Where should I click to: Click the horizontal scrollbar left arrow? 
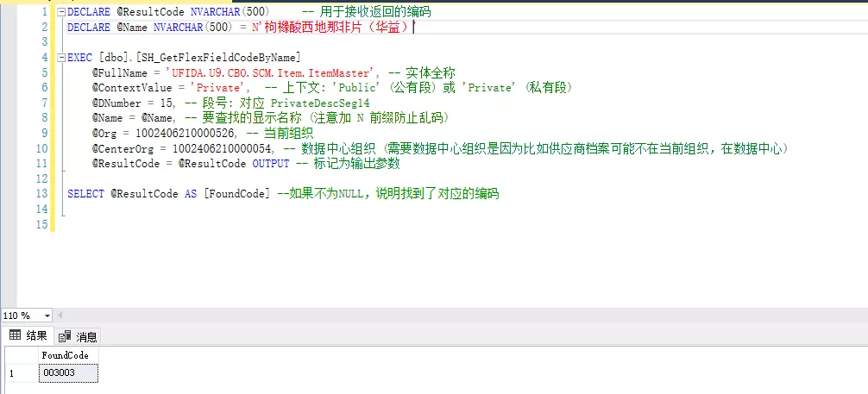pos(60,316)
